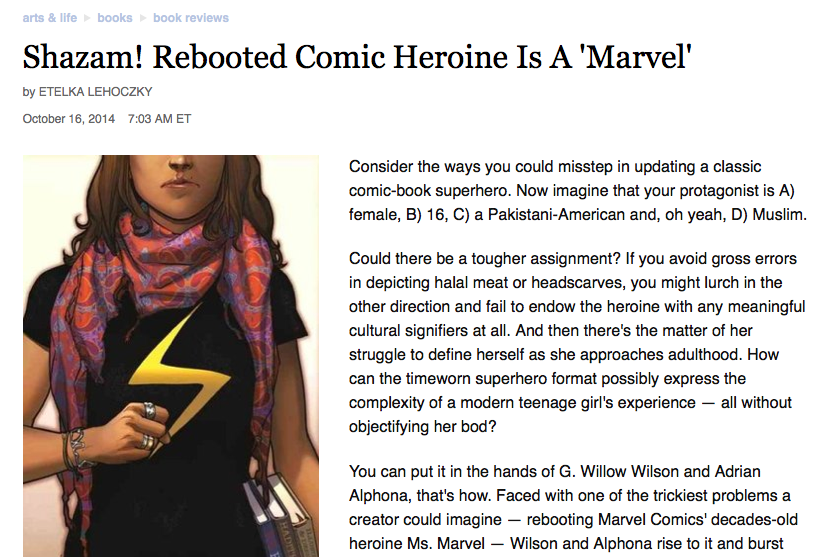Image resolution: width=815 pixels, height=557 pixels.
Task: Click breadcrumb arrow before "book reviews"
Action: tap(143, 18)
